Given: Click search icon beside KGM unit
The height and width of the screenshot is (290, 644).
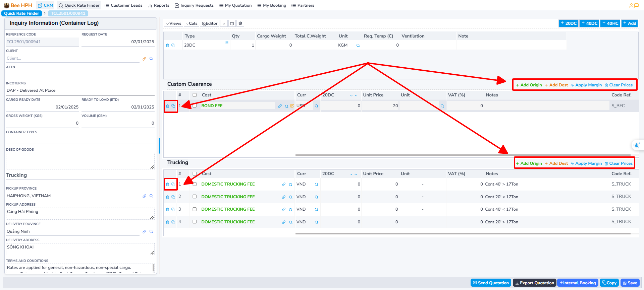Looking at the screenshot, I should click(358, 46).
